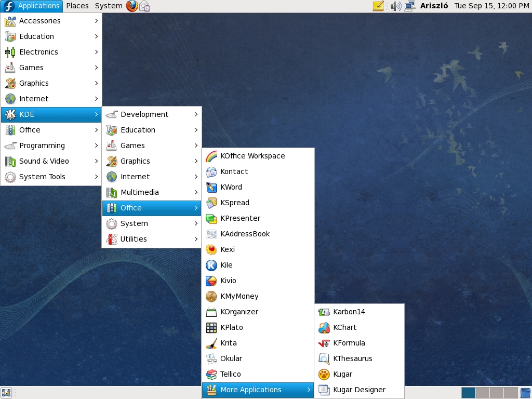The width and height of the screenshot is (532, 399).
Task: Select the highlighted KDE menu entry
Action: pyautogui.click(x=51, y=114)
